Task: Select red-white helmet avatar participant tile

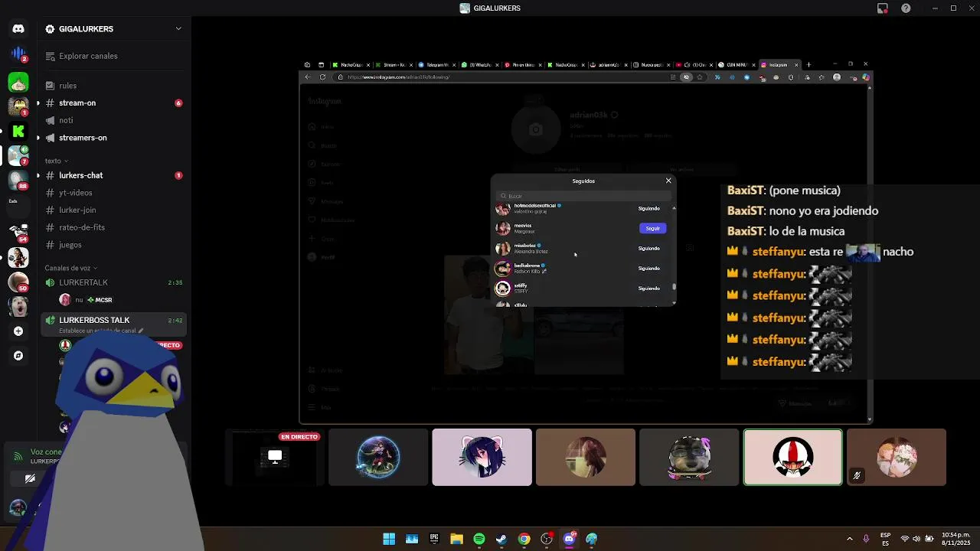Action: pyautogui.click(x=792, y=457)
